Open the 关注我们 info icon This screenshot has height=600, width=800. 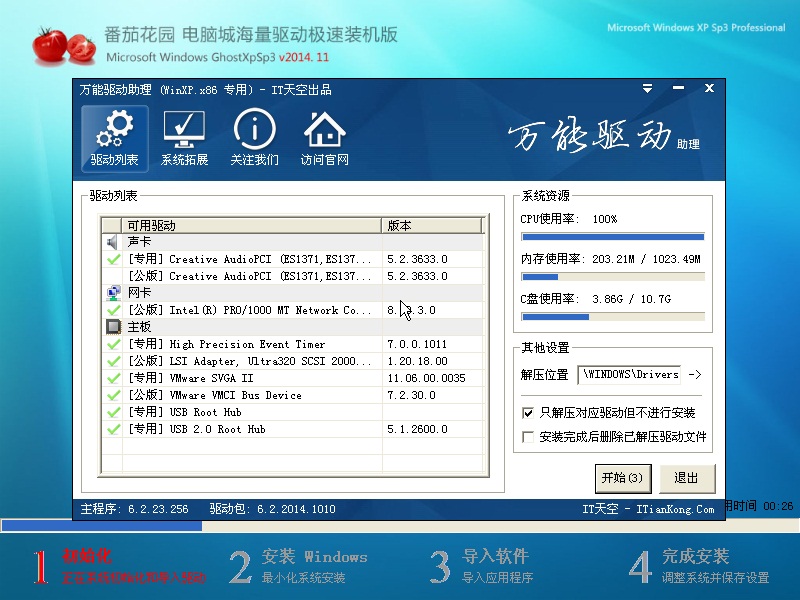click(254, 138)
